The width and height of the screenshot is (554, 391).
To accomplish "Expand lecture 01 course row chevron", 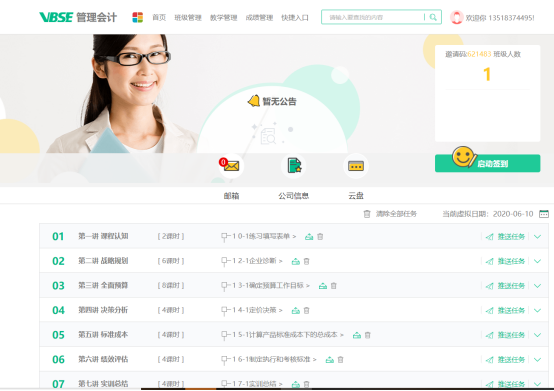I will [537, 237].
